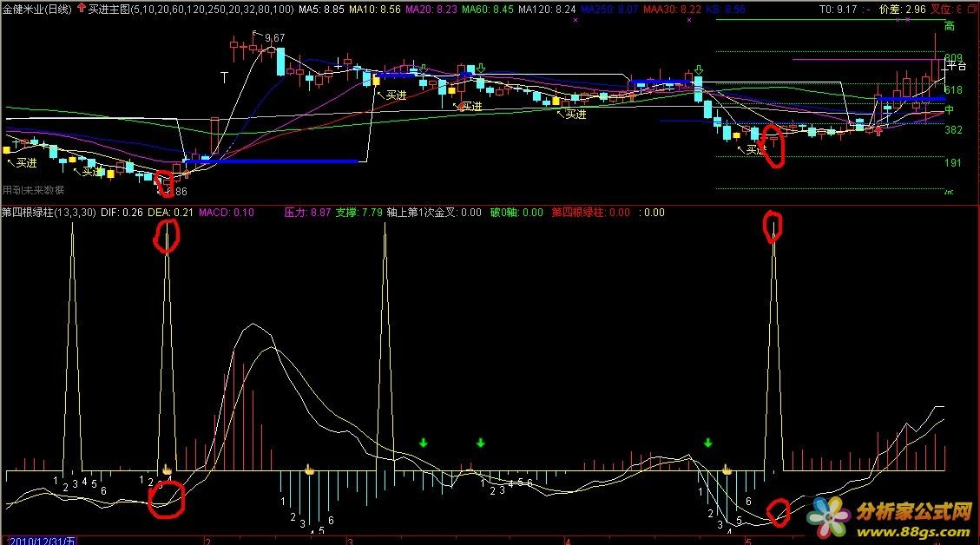The height and width of the screenshot is (545, 980).
Task: Click the rightmost yellow hand icon on the zero axis
Action: pos(727,469)
